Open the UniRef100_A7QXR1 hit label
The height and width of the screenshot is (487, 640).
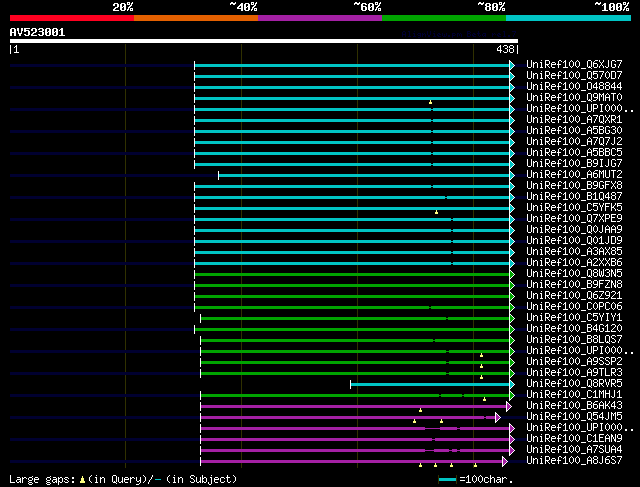(574, 120)
